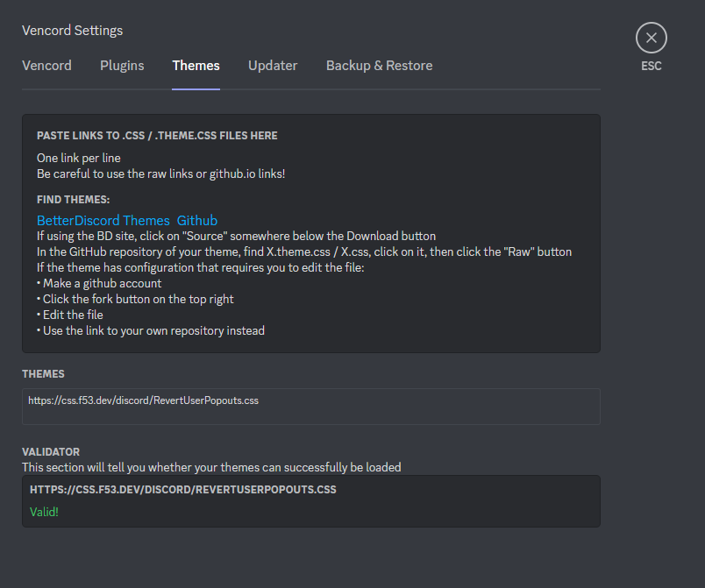Click the 'FIND THEMES:' heading
Image resolution: width=705 pixels, height=588 pixels.
tap(74, 200)
